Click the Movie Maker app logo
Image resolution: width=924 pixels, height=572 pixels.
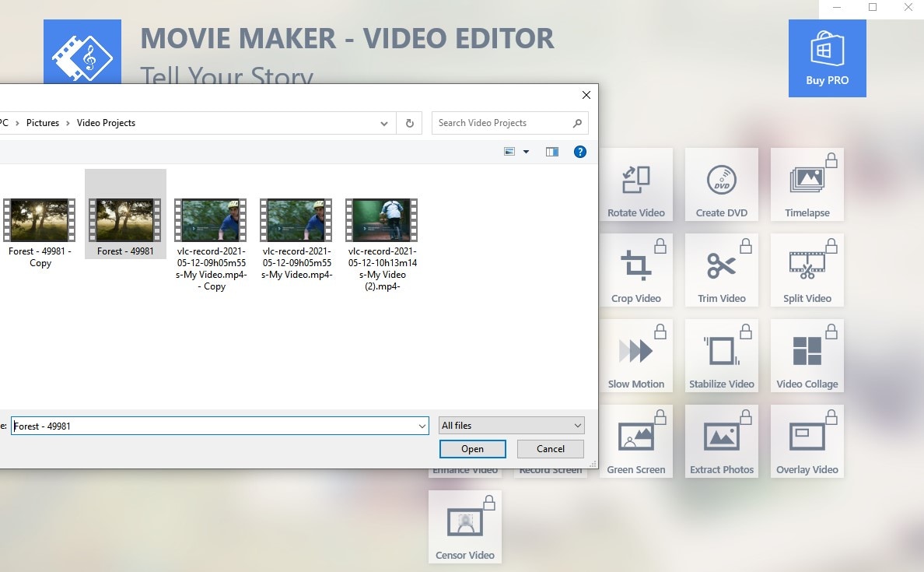[82, 52]
